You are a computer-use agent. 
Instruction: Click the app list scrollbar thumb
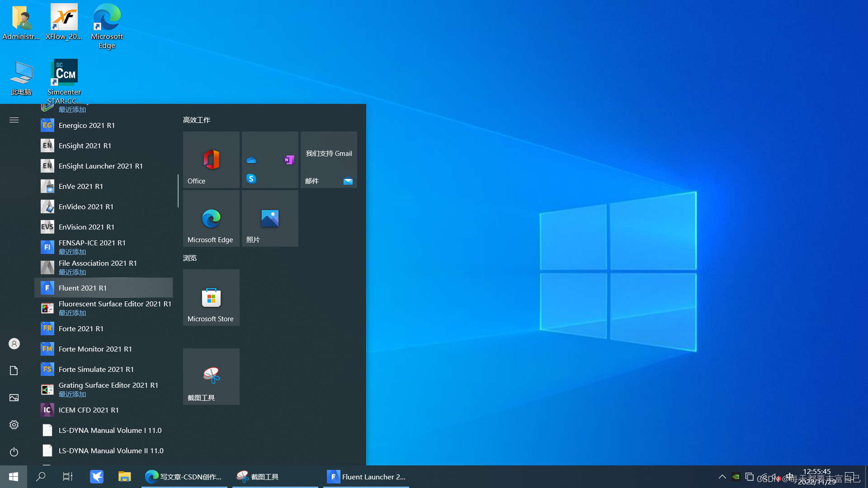(178, 191)
